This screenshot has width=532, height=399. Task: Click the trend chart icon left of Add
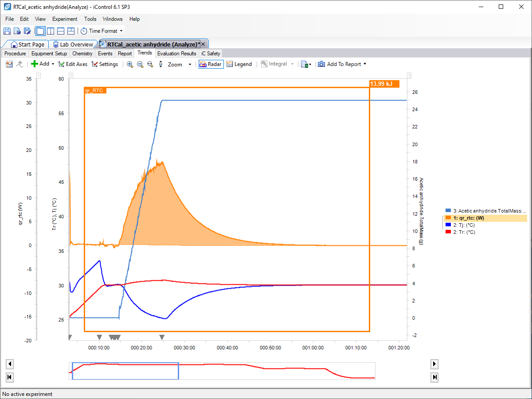point(9,64)
